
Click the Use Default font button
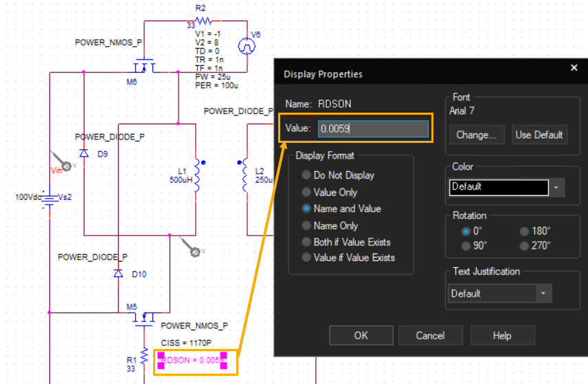(539, 135)
